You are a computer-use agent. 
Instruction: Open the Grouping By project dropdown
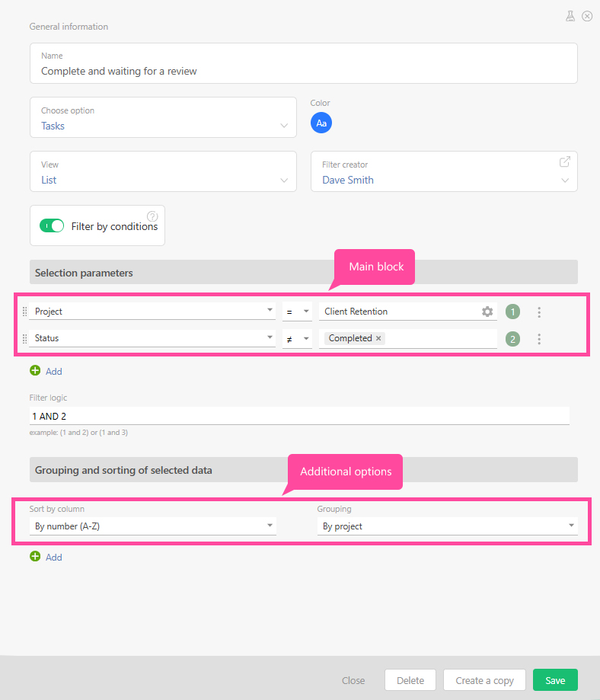pos(447,526)
